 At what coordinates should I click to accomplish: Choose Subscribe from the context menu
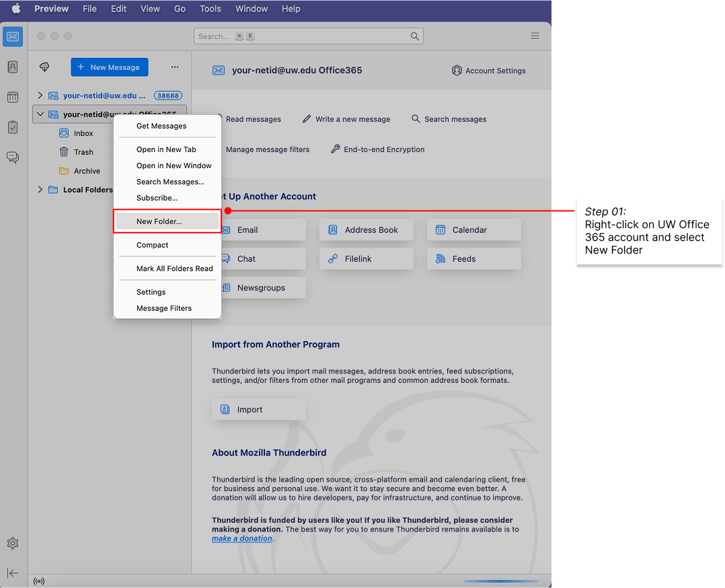[x=156, y=198]
